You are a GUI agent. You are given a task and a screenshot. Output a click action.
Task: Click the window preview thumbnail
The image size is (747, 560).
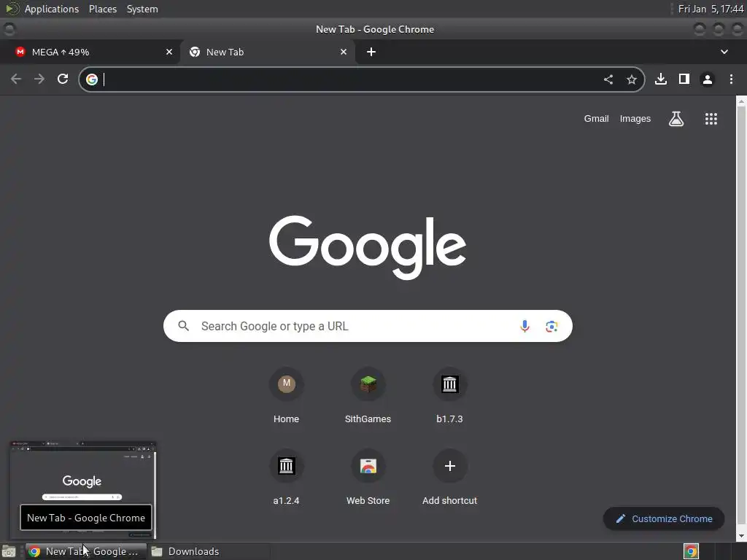click(x=83, y=491)
